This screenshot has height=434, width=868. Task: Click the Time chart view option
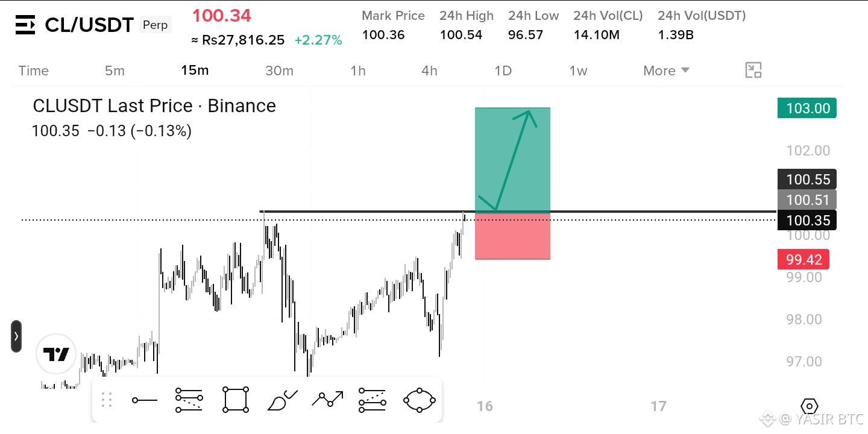click(33, 71)
